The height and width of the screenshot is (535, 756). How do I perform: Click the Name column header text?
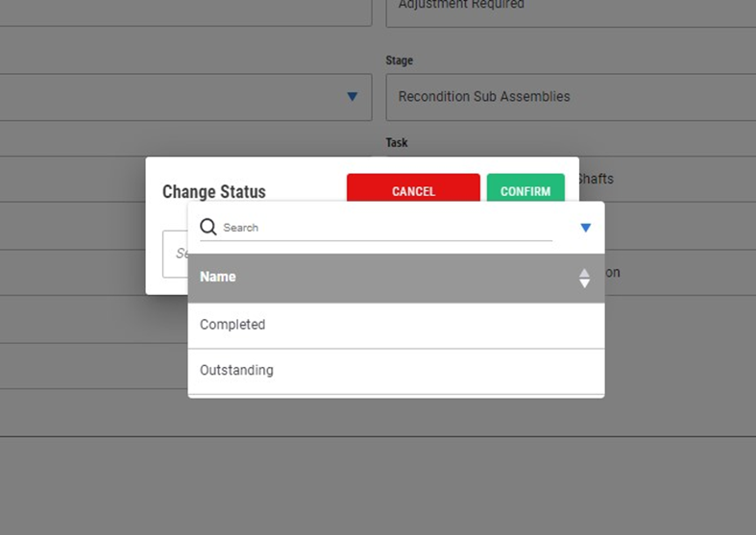coord(218,277)
